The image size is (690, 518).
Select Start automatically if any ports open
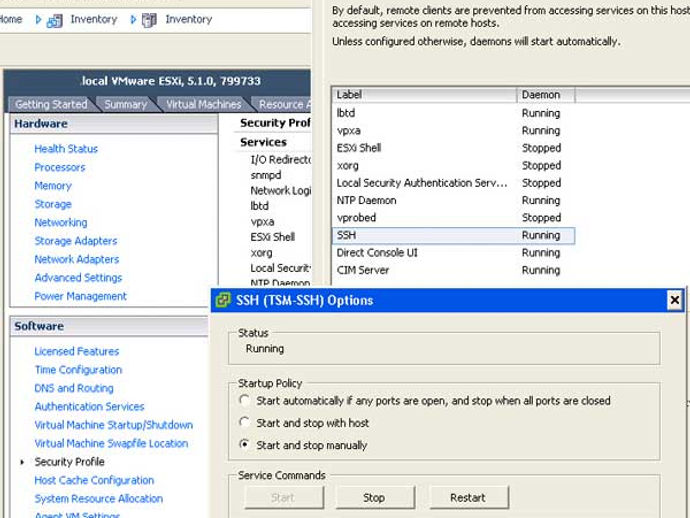pyautogui.click(x=245, y=400)
